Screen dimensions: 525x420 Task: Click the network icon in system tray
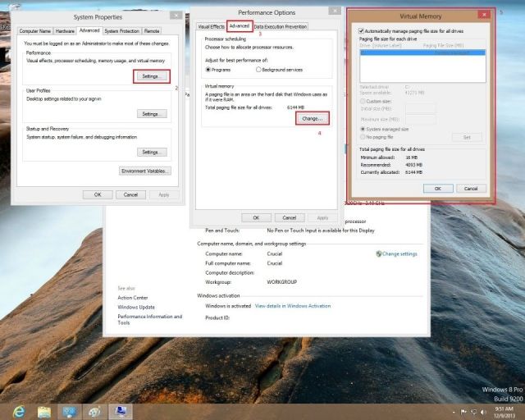click(x=476, y=410)
